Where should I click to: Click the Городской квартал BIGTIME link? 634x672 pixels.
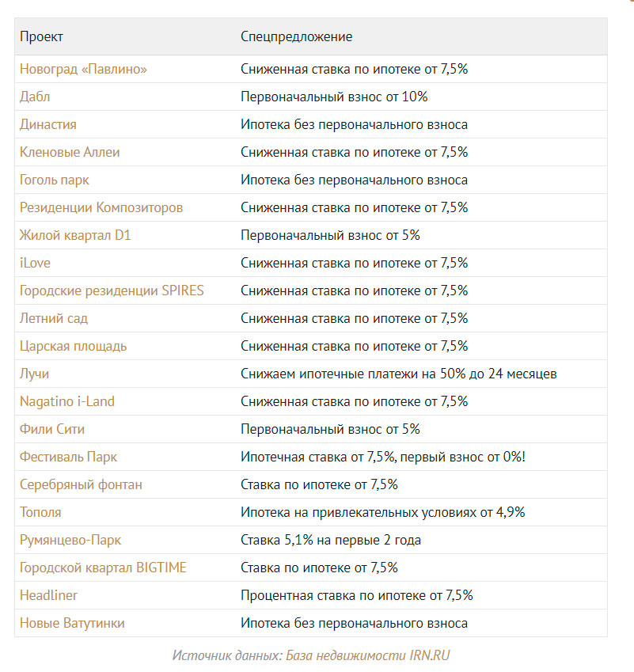pyautogui.click(x=103, y=568)
